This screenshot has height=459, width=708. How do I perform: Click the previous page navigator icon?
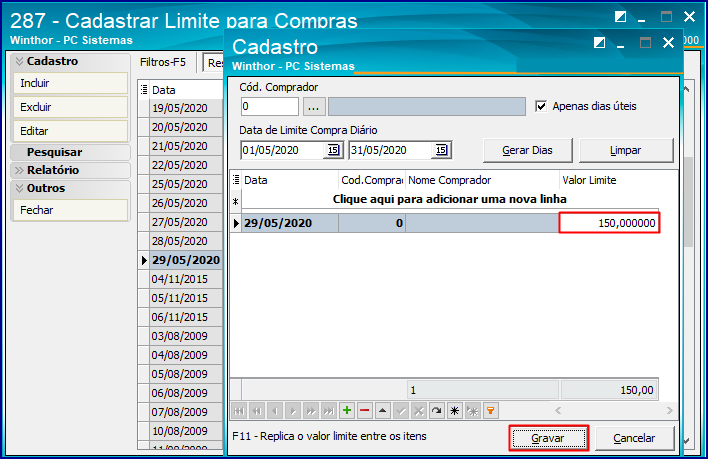coord(257,411)
